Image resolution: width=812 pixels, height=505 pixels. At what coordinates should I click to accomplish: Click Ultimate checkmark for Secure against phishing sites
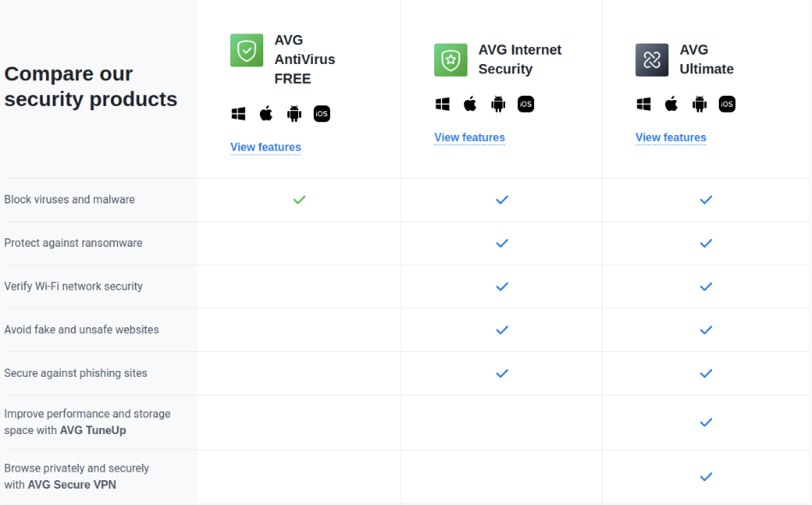tap(706, 373)
